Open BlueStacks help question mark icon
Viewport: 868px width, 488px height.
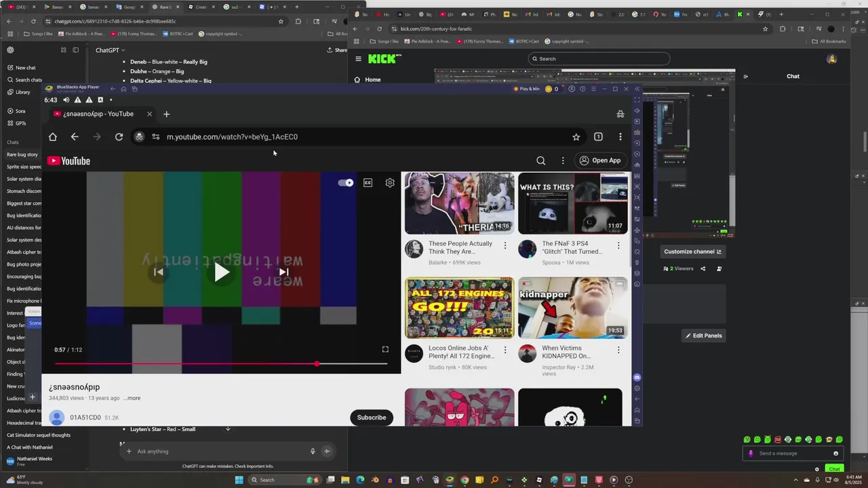582,89
